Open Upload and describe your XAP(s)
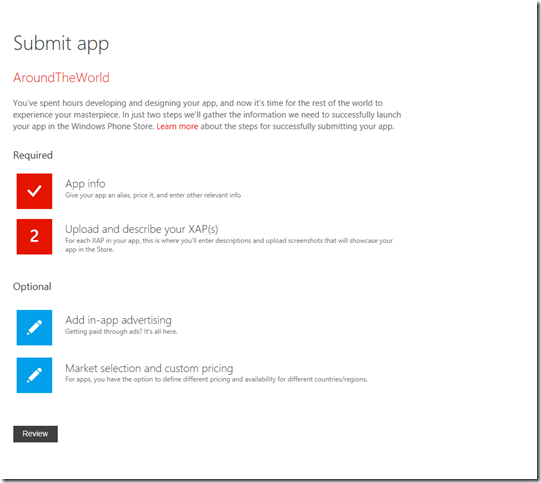 [x=142, y=229]
